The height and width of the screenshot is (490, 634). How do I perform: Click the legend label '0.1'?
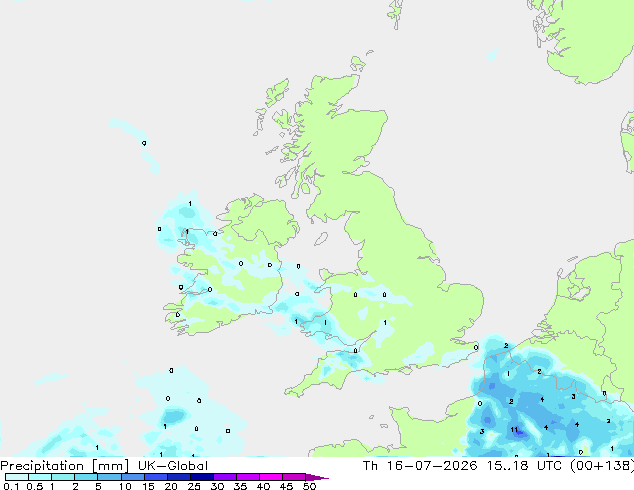[x=11, y=486]
